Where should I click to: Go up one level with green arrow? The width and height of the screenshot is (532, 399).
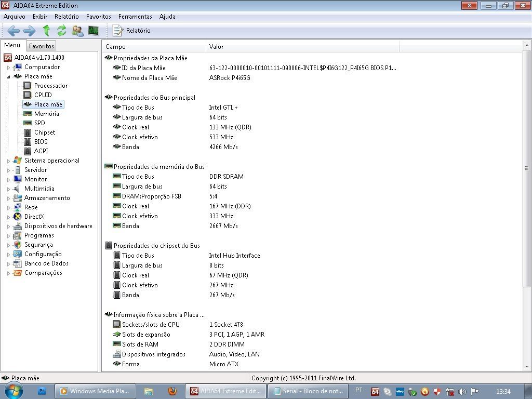click(46, 31)
